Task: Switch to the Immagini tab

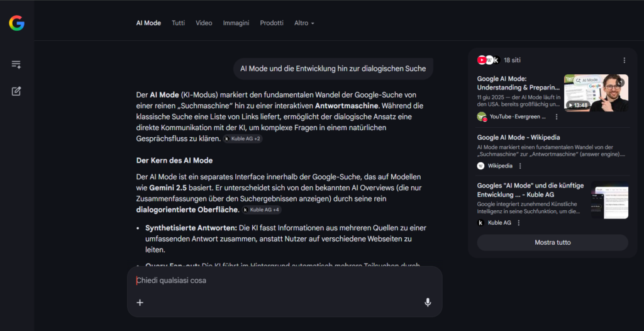Action: click(236, 23)
